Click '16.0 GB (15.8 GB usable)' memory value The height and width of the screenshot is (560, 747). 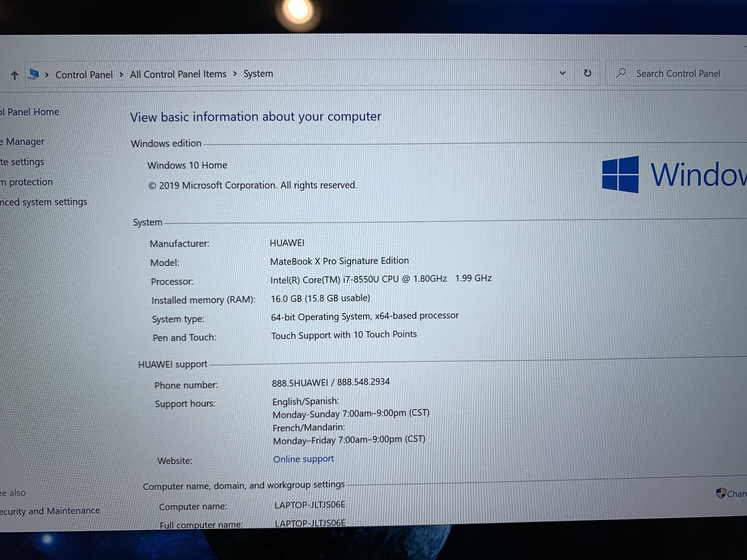pos(321,298)
